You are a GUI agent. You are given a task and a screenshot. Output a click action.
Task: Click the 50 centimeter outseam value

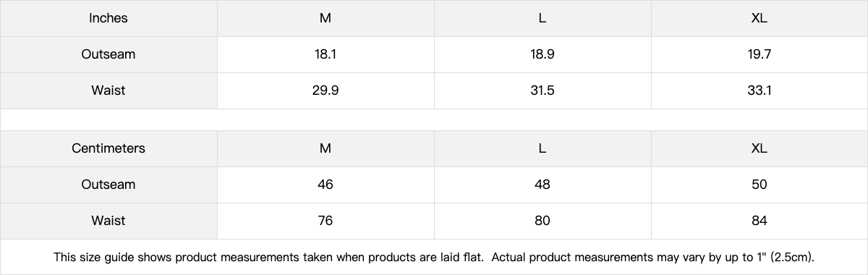point(759,185)
